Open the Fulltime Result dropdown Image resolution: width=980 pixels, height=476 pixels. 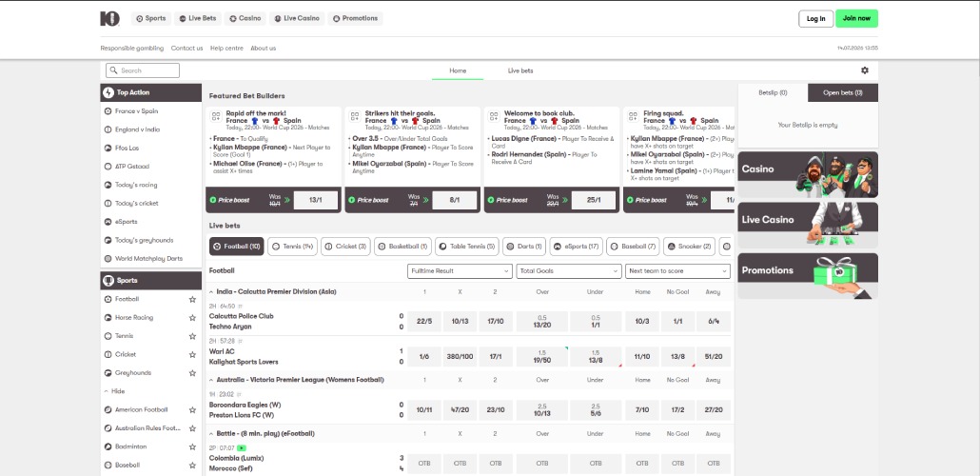coord(460,270)
